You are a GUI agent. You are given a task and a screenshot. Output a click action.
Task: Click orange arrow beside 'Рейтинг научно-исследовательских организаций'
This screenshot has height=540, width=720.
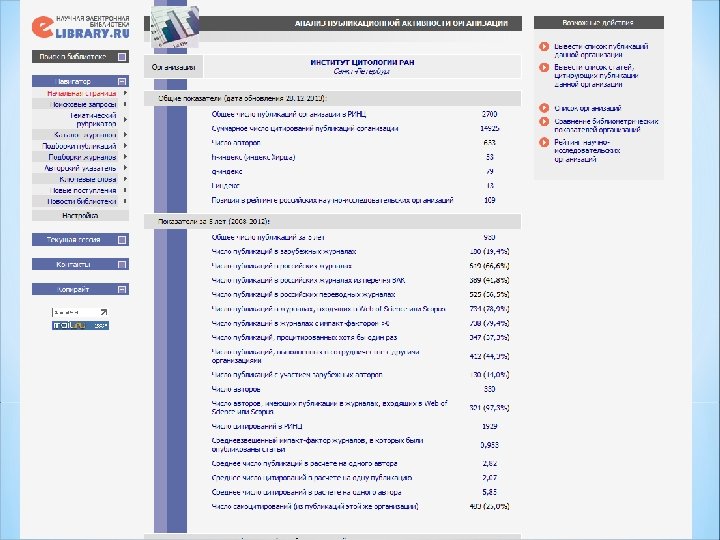[x=544, y=142]
